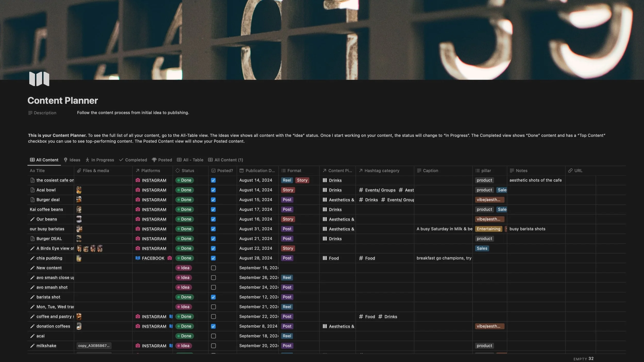
Task: Open Publication Date column header menu
Action: pos(260,170)
